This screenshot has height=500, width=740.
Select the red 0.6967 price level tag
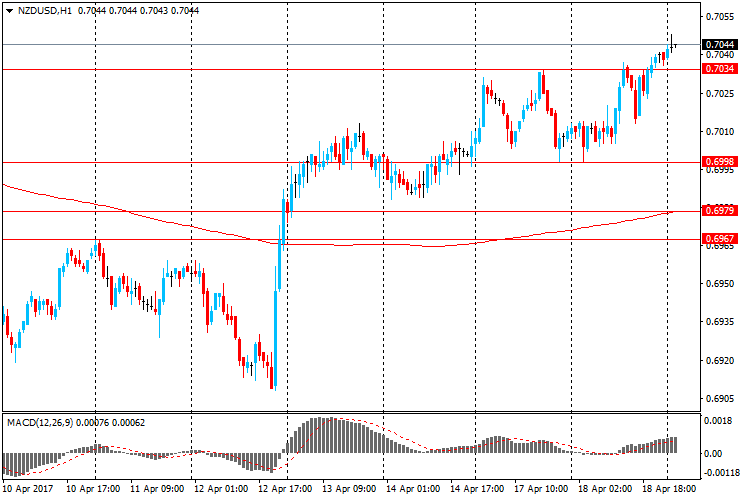[x=718, y=239]
